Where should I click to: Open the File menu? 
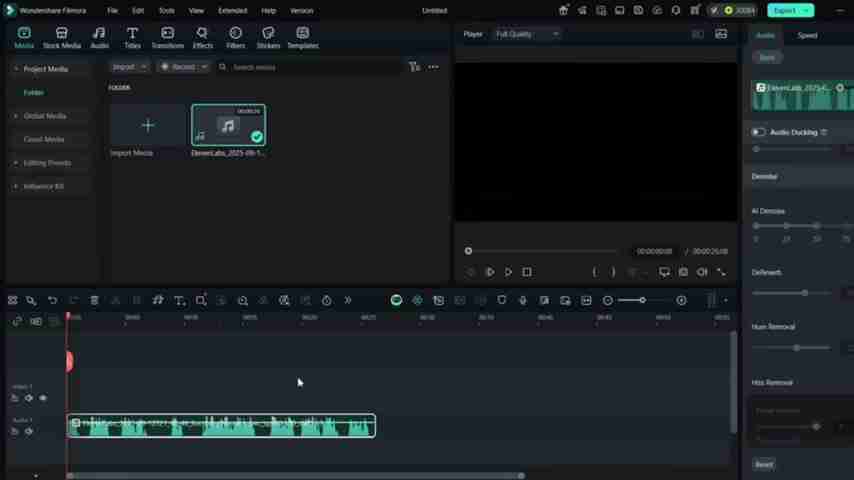(112, 10)
